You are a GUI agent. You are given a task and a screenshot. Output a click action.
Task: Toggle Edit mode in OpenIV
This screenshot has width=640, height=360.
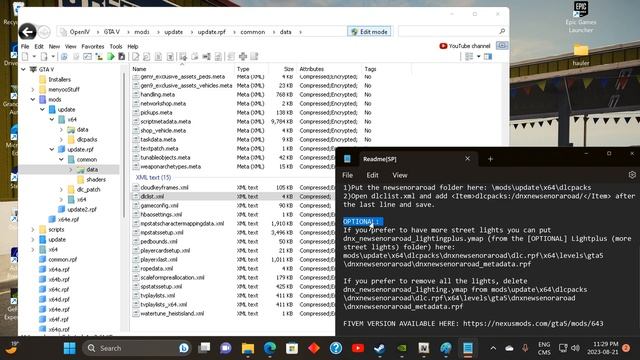pyautogui.click(x=369, y=31)
